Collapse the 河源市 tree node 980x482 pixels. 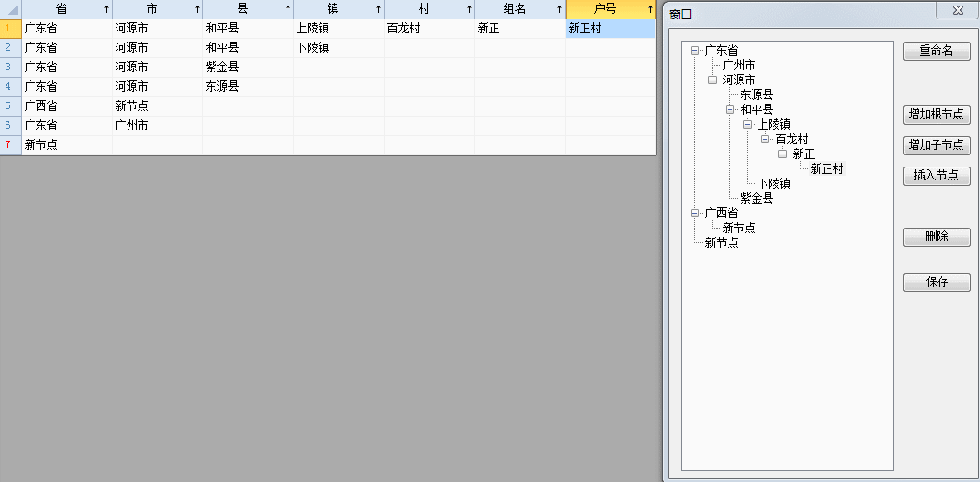click(x=712, y=80)
